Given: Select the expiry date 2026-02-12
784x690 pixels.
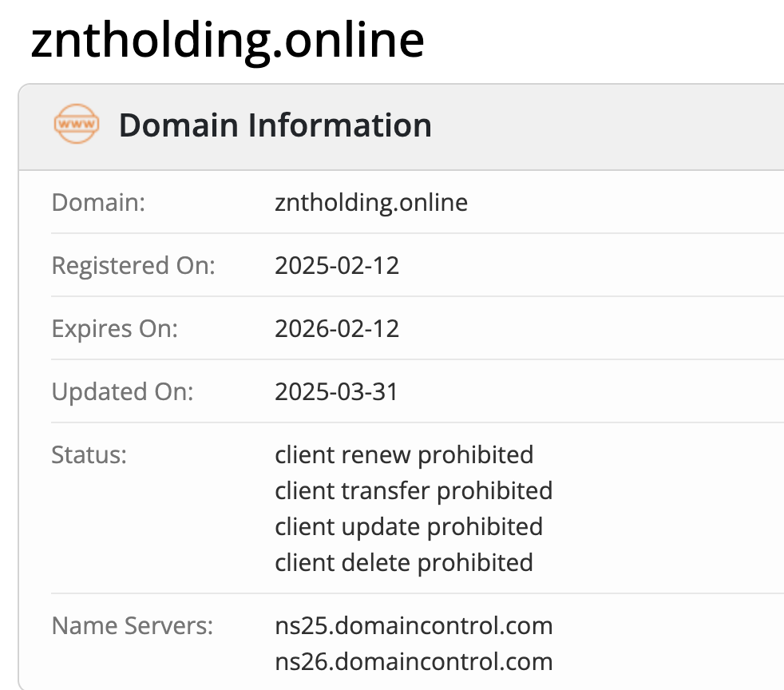Looking at the screenshot, I should tap(337, 328).
